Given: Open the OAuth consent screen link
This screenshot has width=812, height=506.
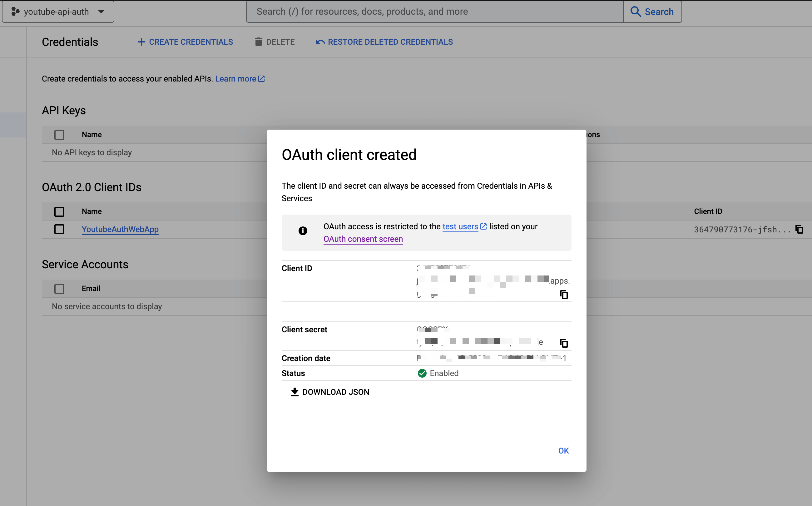Looking at the screenshot, I should 363,239.
